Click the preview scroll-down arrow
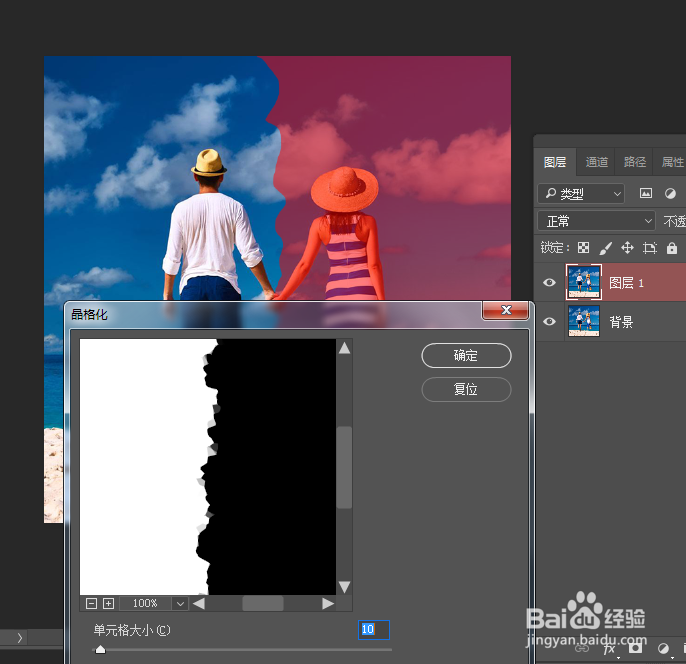The height and width of the screenshot is (664, 686). (344, 587)
